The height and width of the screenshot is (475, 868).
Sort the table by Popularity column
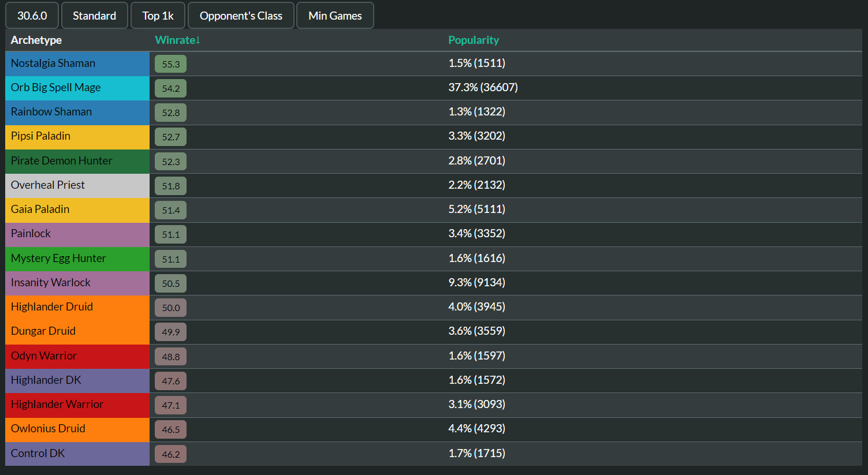click(474, 40)
